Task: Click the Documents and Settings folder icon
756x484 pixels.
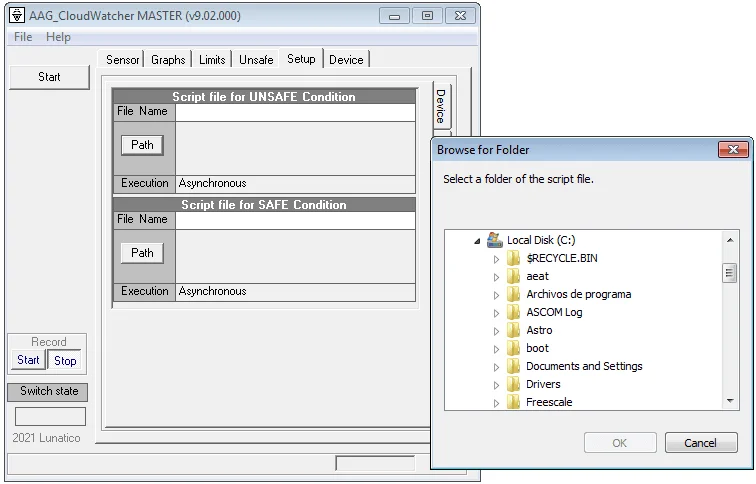Action: click(513, 366)
